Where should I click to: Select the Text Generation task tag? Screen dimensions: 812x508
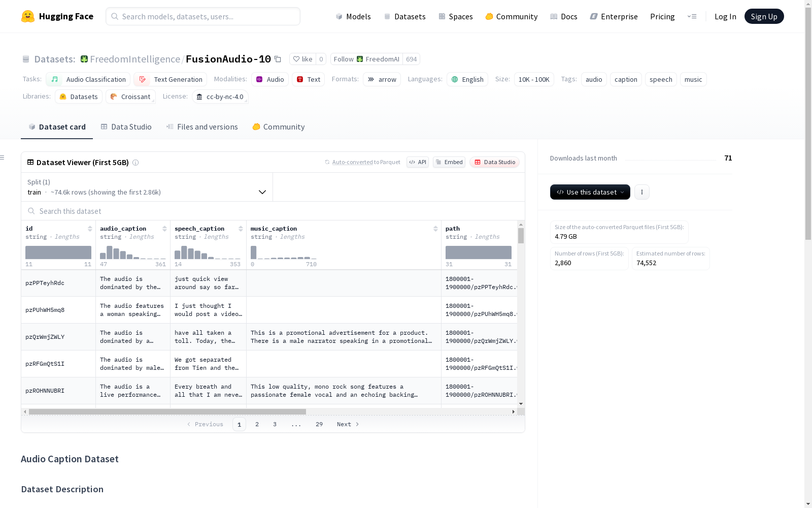coord(170,79)
